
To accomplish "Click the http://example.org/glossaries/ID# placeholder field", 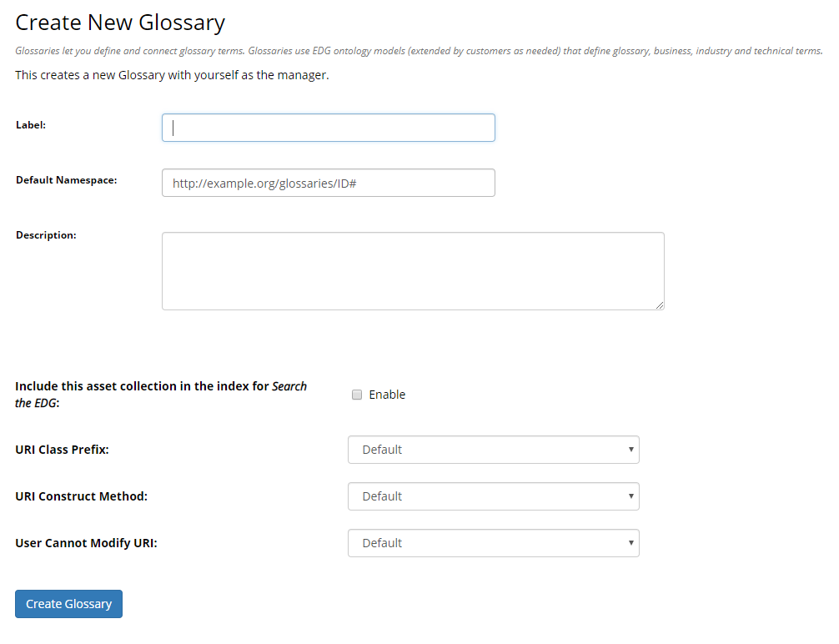I will (x=328, y=183).
